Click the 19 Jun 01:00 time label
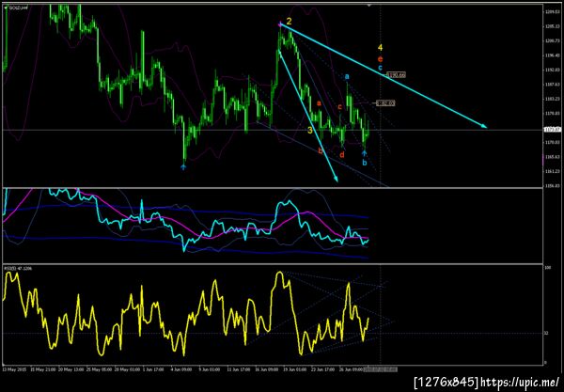This screenshot has height=392, width=564. [295, 369]
